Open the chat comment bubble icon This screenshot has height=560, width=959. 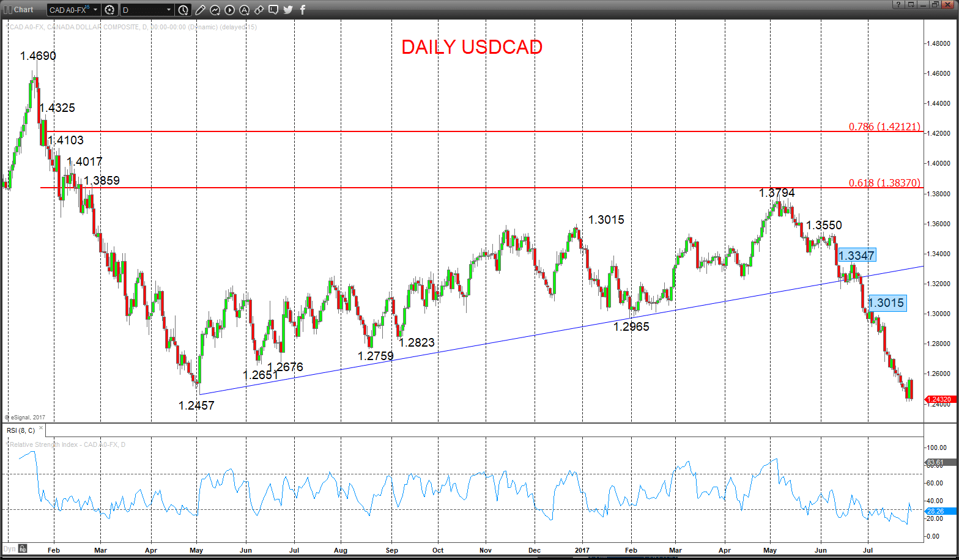tap(273, 10)
